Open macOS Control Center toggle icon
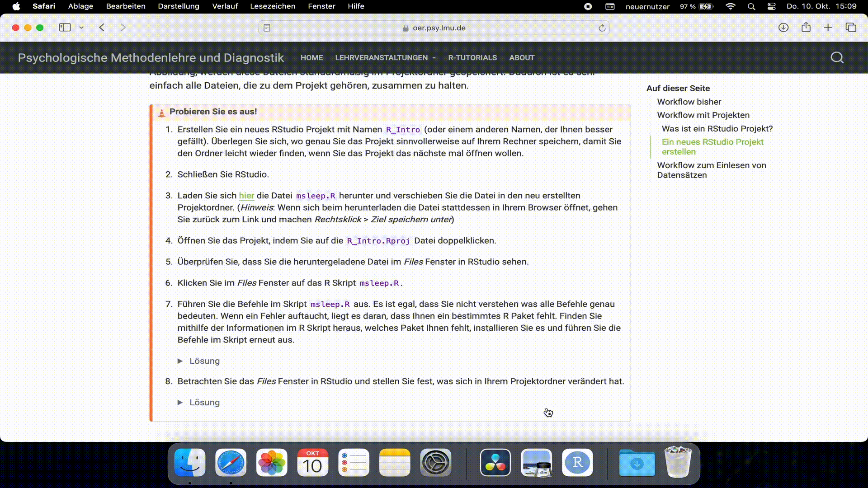This screenshot has width=868, height=488. point(771,6)
